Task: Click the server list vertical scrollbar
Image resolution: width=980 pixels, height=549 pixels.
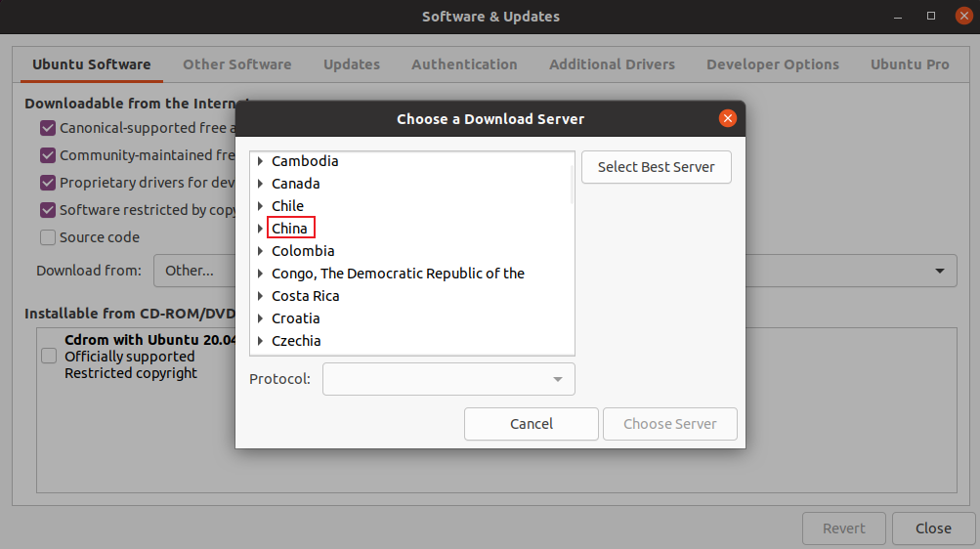Action: click(x=572, y=186)
